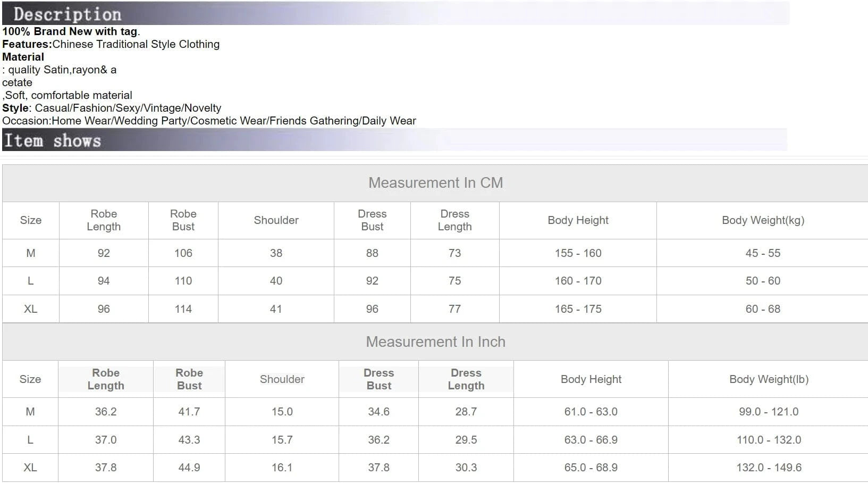This screenshot has width=868, height=483.
Task: Click the Robe Length header in the inch table
Action: pos(106,379)
